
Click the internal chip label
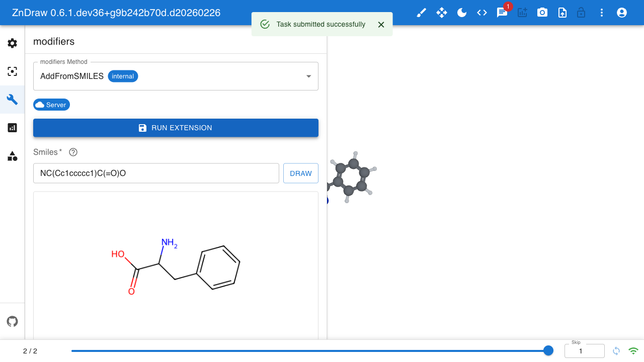[x=123, y=76]
